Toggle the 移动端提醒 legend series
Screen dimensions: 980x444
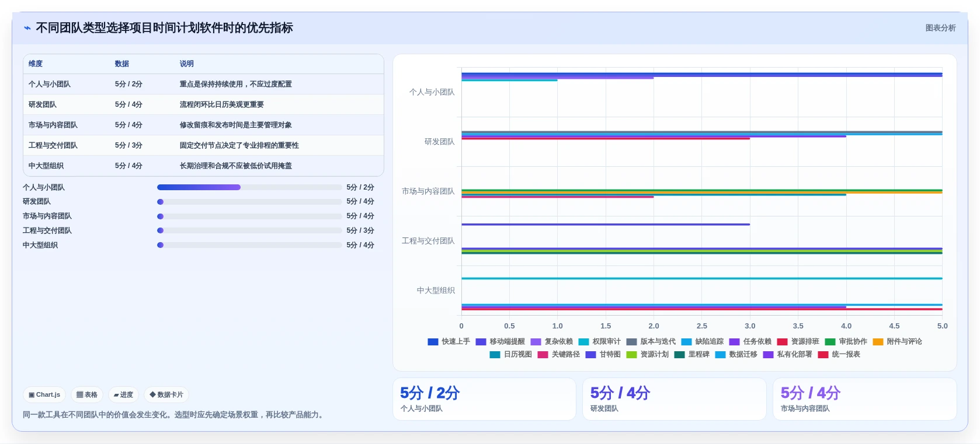500,342
